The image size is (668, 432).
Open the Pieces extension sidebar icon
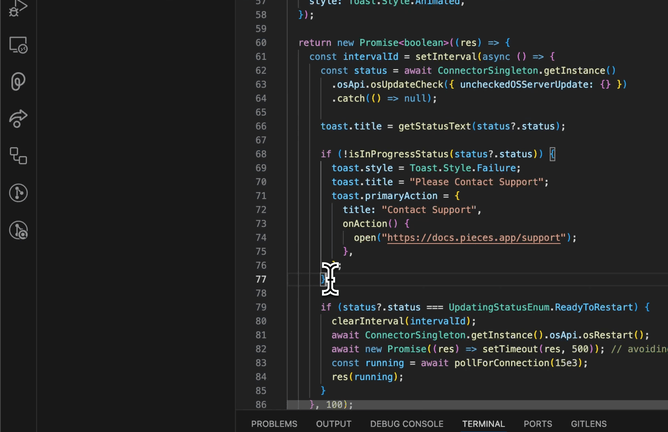click(18, 82)
